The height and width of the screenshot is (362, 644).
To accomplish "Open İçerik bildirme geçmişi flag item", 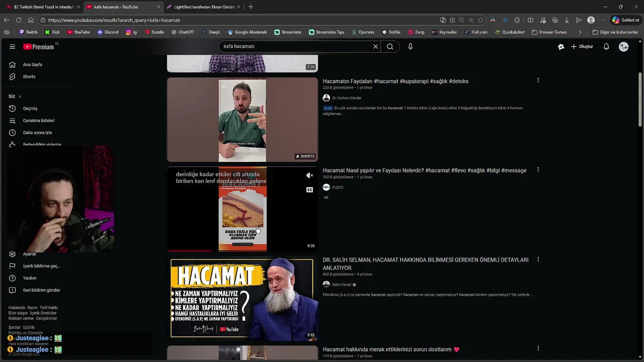I will coord(41,266).
